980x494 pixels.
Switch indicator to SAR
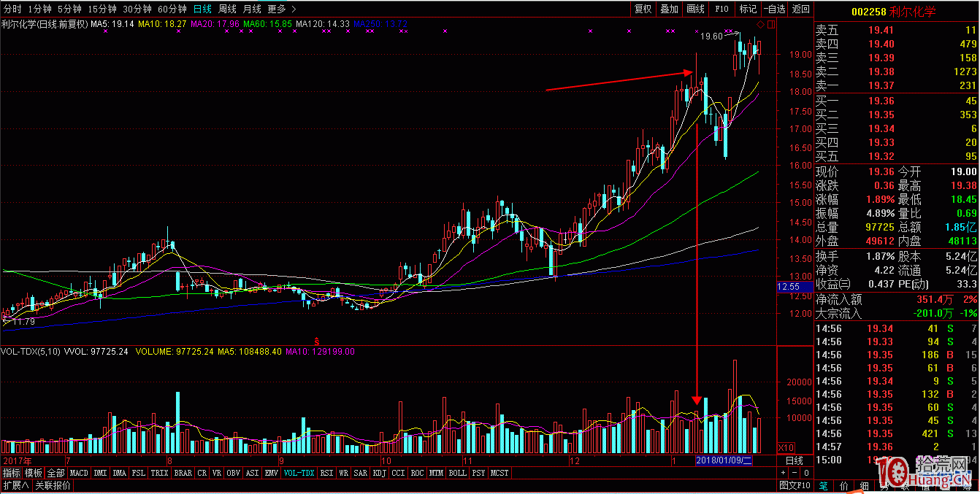[x=361, y=473]
